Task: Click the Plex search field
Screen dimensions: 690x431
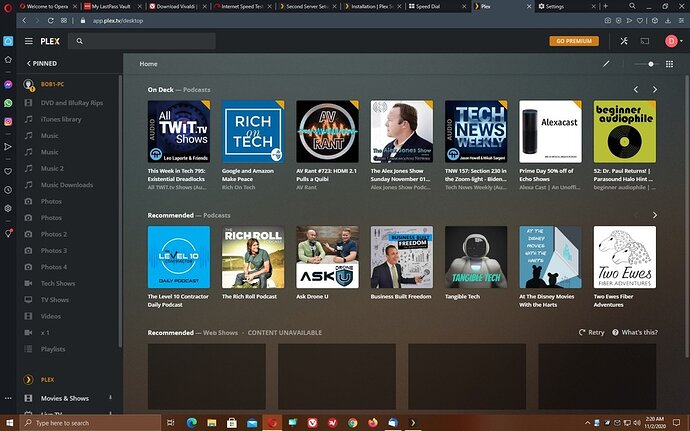Action: tap(142, 41)
